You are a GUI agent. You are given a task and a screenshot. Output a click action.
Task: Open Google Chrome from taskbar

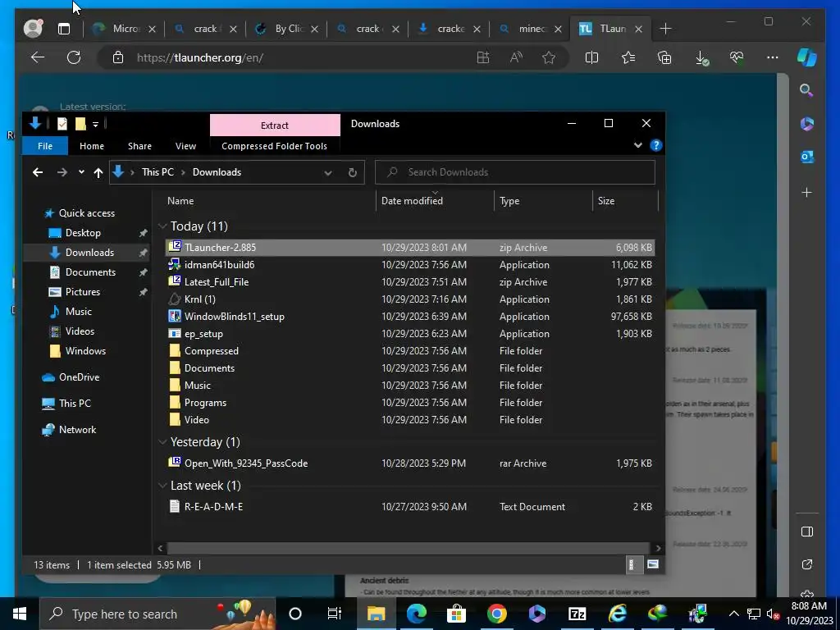tap(496, 614)
